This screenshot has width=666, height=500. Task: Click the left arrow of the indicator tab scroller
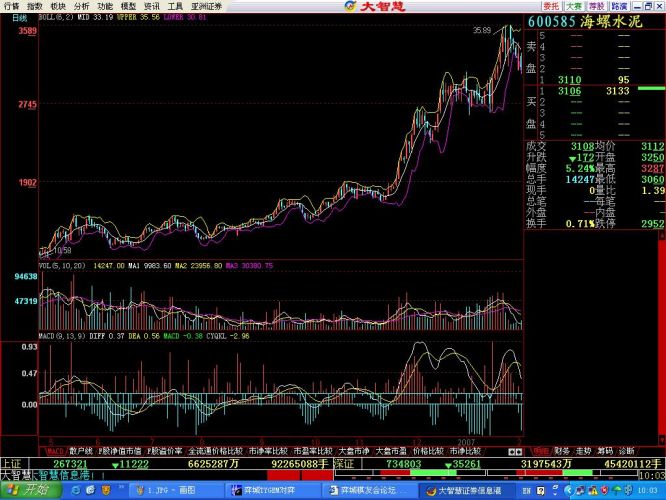[x=512, y=452]
